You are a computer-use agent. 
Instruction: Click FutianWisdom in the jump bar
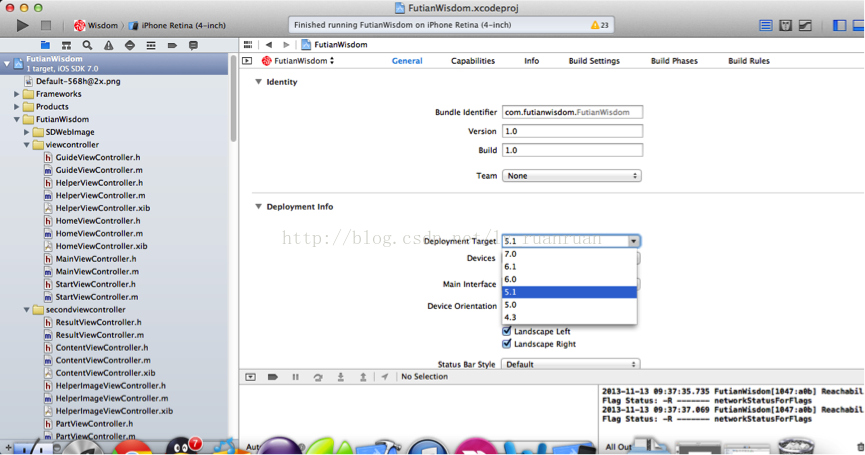coord(334,45)
